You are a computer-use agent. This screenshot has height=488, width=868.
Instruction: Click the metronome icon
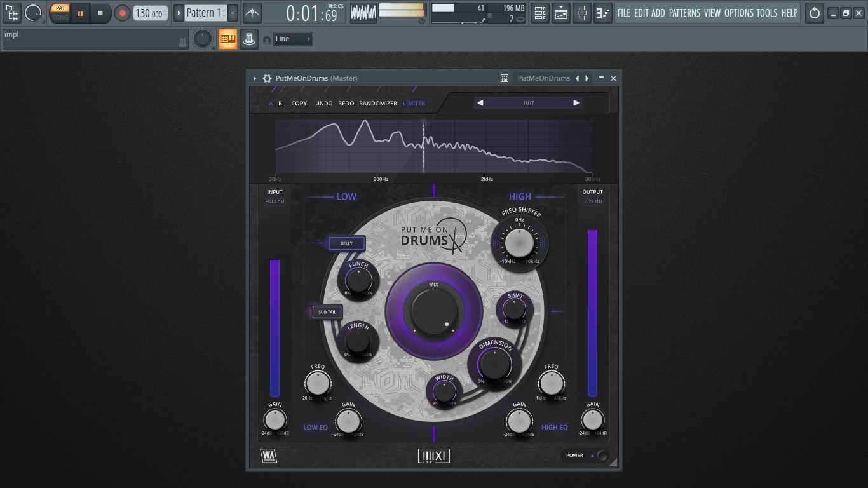tap(252, 13)
